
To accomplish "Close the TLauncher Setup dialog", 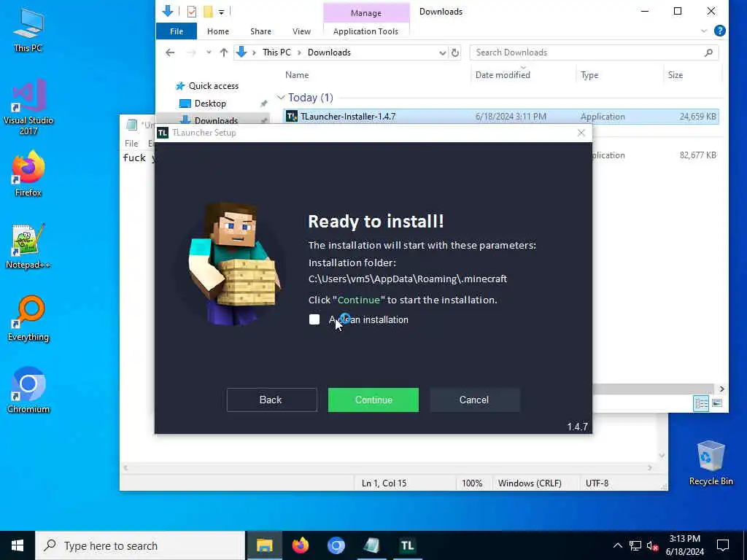I will click(x=581, y=133).
